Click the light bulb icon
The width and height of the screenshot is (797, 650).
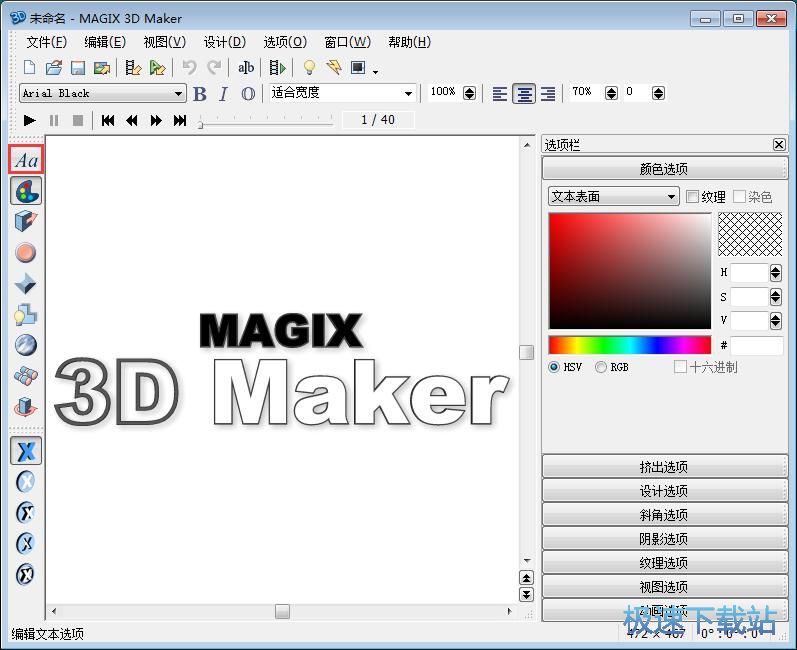309,68
